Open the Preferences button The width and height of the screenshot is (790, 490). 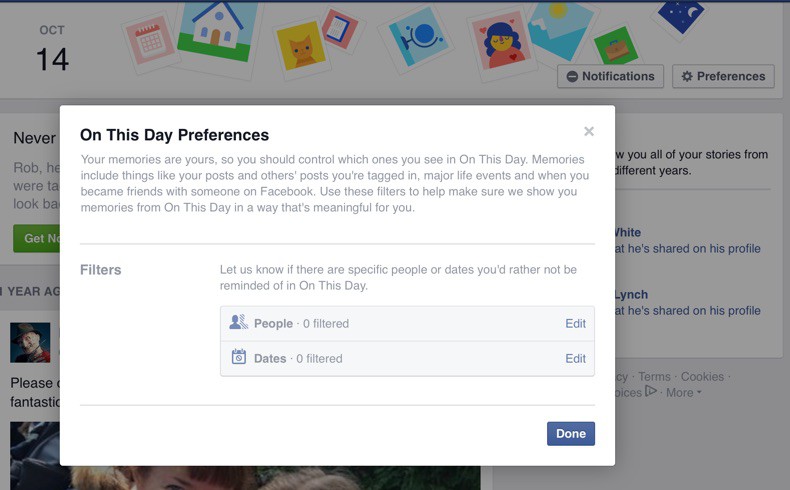[x=723, y=76]
